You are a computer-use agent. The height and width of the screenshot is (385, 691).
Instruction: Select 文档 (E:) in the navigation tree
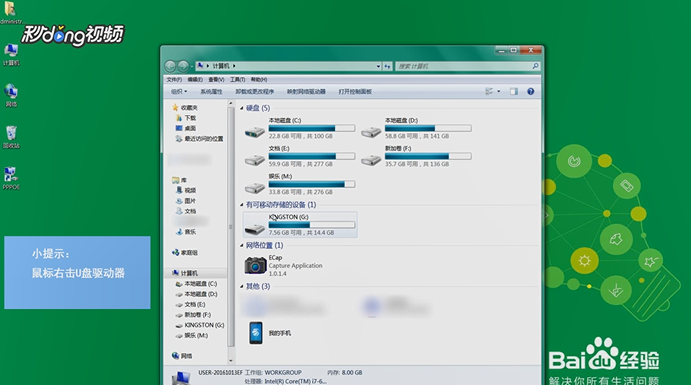(190, 304)
